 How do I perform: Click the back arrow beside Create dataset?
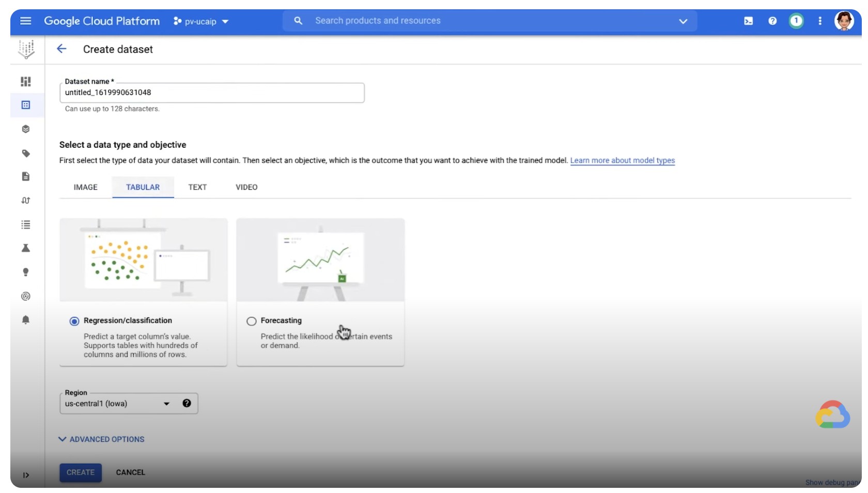pyautogui.click(x=61, y=49)
